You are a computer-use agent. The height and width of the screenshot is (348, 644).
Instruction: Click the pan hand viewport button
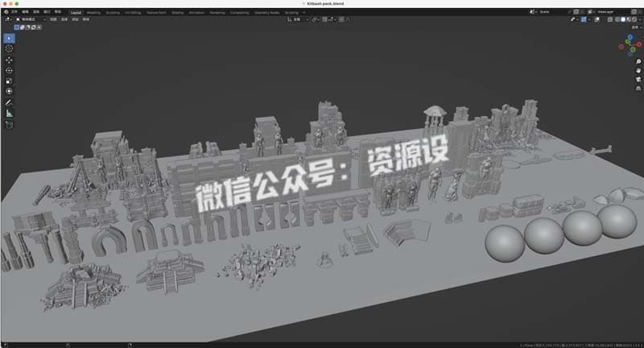point(638,70)
